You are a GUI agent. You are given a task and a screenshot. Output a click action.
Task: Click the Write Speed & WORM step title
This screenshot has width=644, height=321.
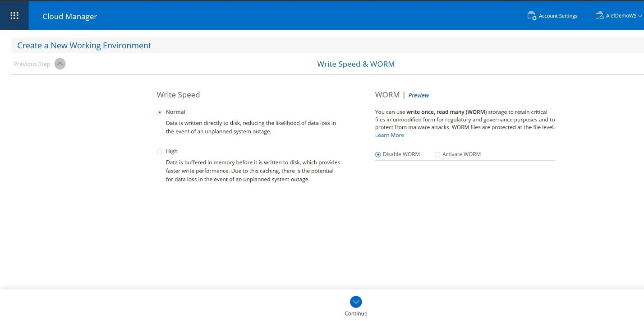coord(356,64)
